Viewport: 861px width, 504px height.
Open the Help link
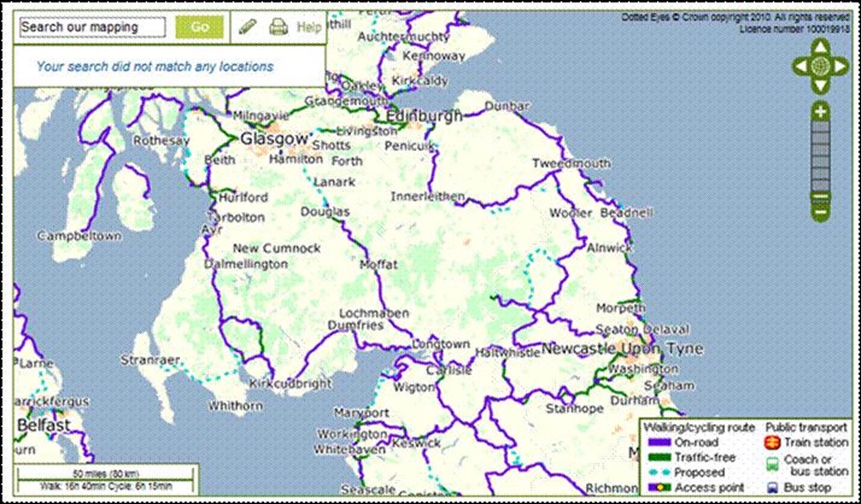(309, 27)
